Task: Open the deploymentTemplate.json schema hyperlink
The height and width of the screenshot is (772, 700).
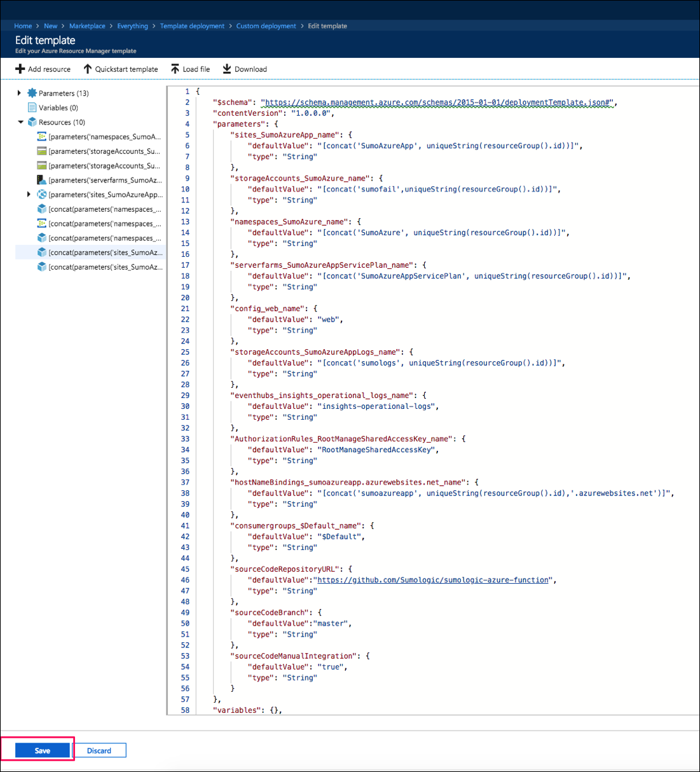Action: [439, 102]
